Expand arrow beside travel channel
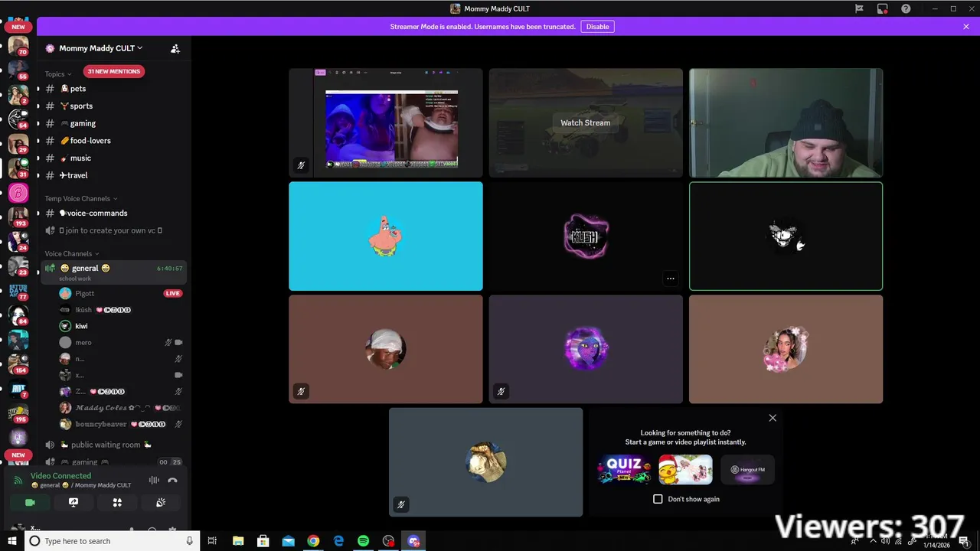The width and height of the screenshot is (980, 551). click(x=38, y=175)
